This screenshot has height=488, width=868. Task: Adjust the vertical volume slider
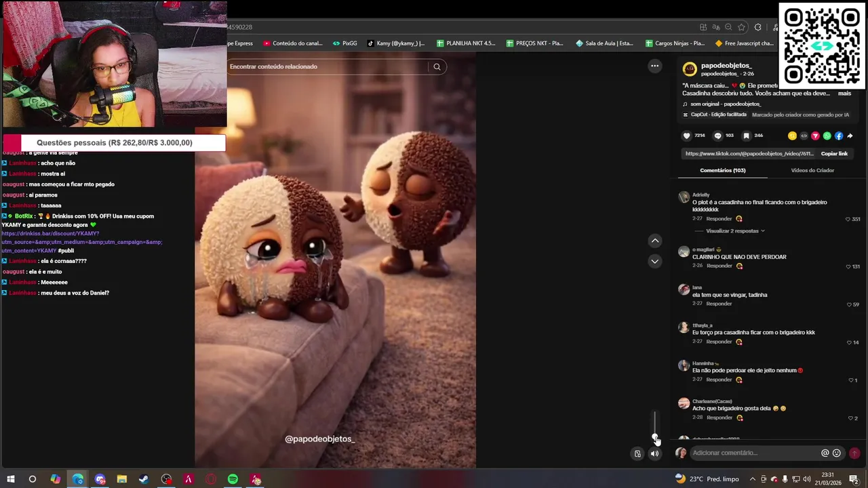655,426
